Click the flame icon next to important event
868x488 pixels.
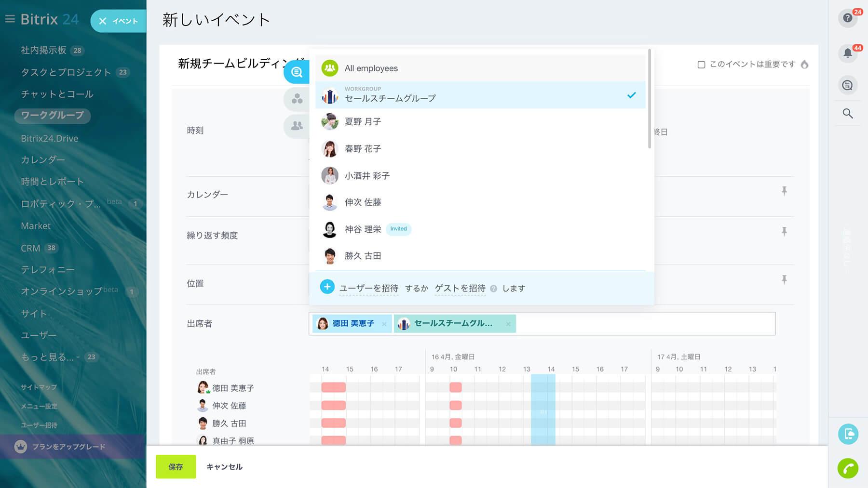click(x=804, y=65)
